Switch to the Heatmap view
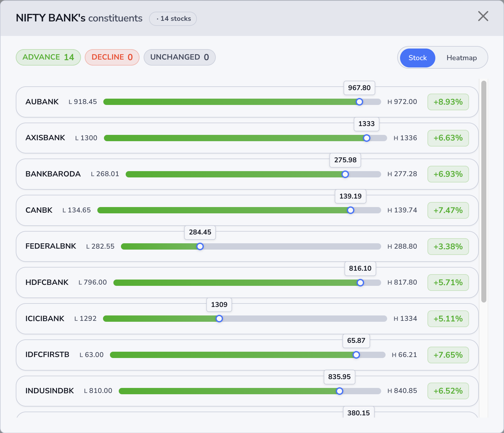The image size is (504, 433). tap(461, 58)
